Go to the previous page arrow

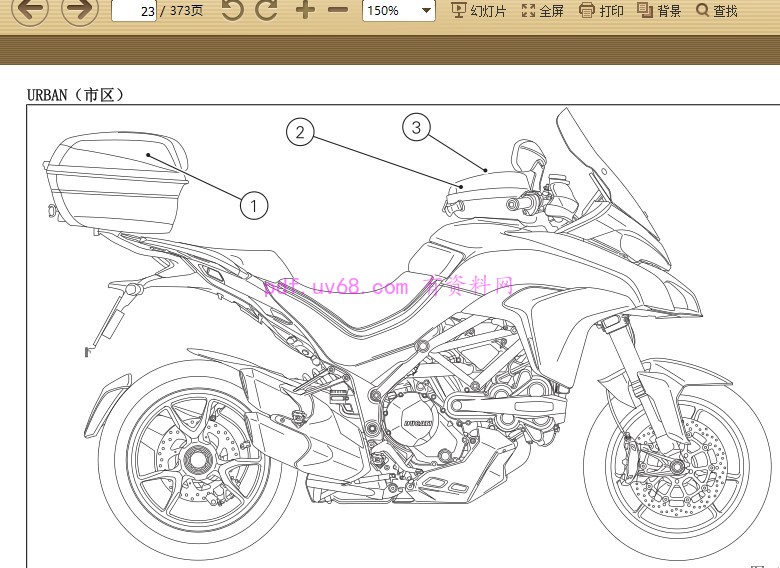28,11
